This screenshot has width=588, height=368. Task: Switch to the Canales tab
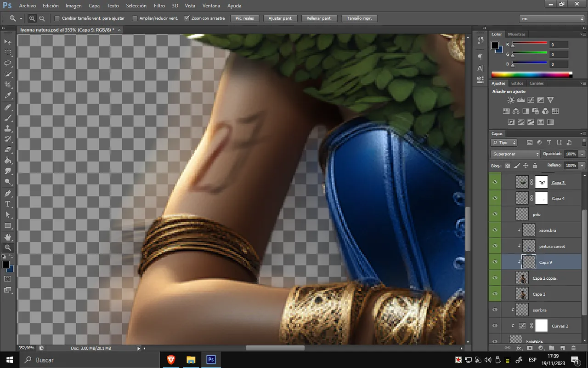[x=537, y=83]
